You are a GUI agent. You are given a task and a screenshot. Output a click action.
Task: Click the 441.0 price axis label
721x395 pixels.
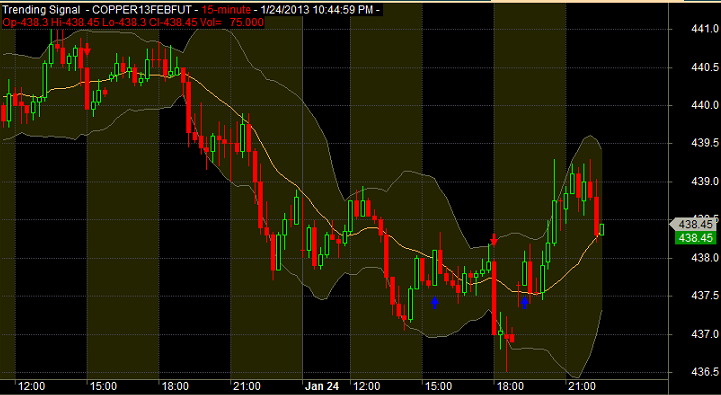[705, 29]
